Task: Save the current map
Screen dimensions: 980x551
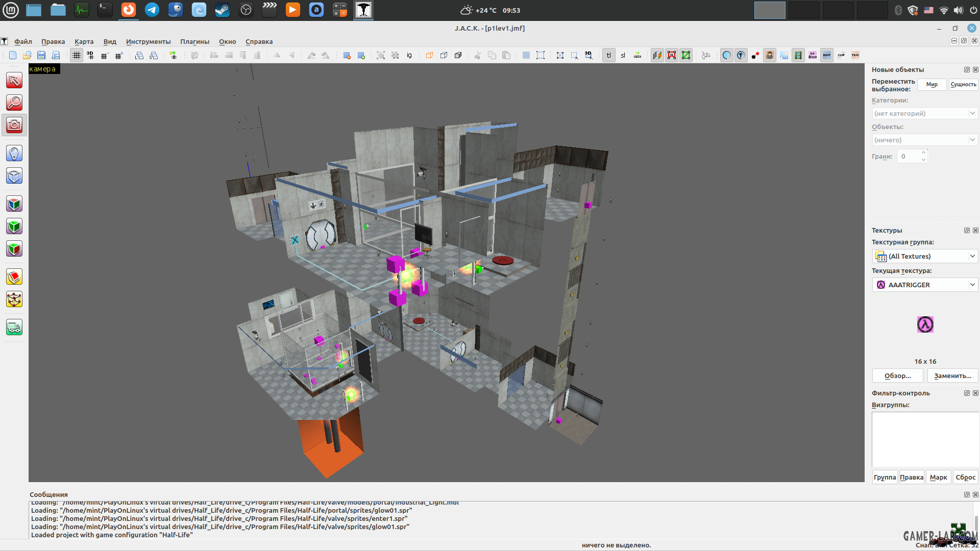Action: coord(41,55)
